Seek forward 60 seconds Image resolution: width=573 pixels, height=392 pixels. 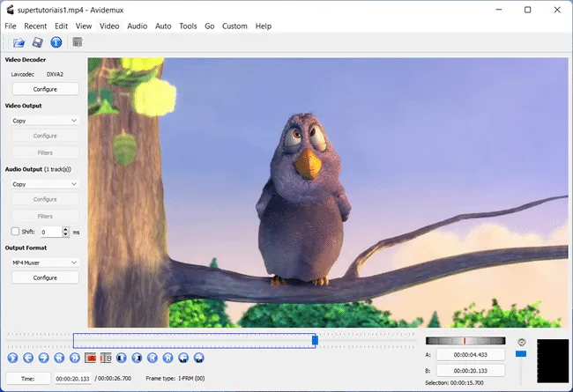click(199, 358)
